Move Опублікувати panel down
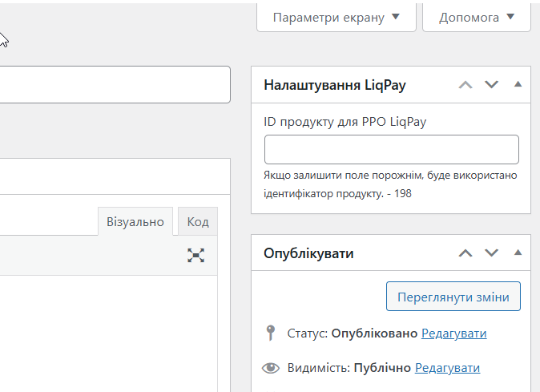540x392 pixels. coord(491,253)
